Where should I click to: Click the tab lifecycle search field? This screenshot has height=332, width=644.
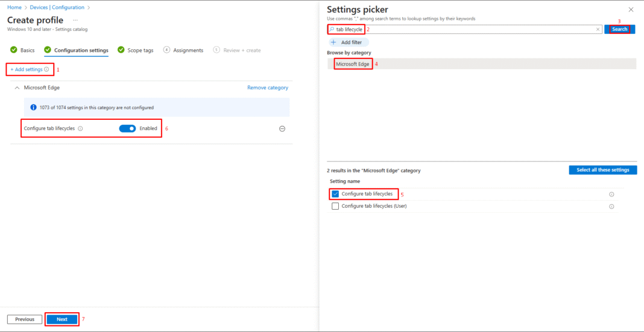pyautogui.click(x=466, y=30)
